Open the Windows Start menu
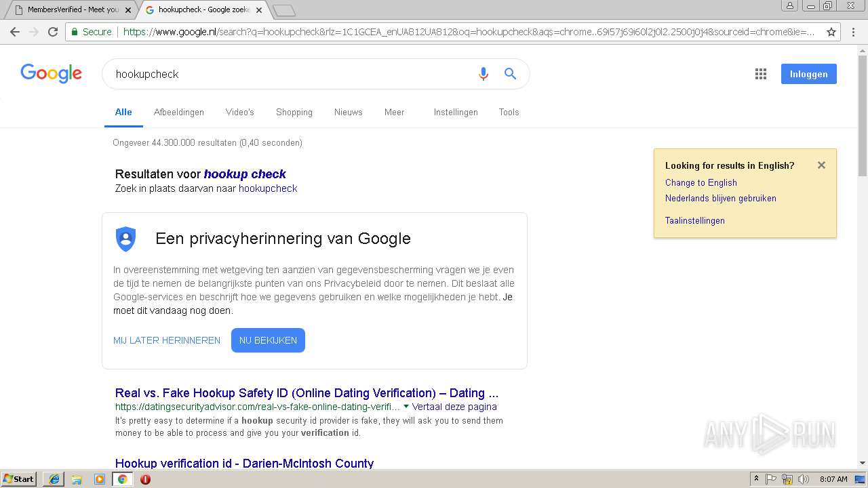Screen dimensions: 868x488 pos(19,479)
